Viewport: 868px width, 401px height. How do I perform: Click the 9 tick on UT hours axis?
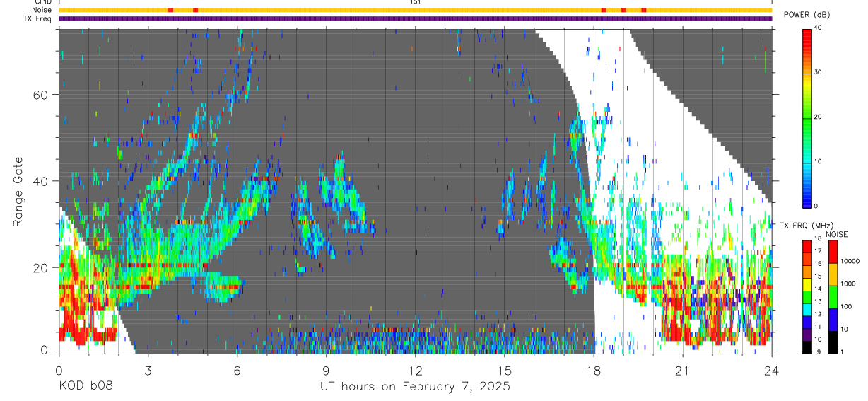click(326, 369)
